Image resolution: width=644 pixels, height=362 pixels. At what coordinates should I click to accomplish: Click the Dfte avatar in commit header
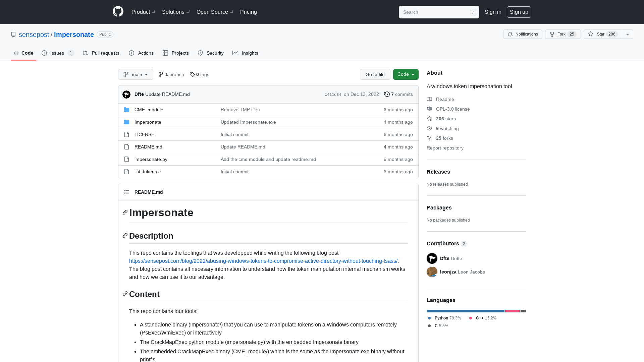coord(126,95)
